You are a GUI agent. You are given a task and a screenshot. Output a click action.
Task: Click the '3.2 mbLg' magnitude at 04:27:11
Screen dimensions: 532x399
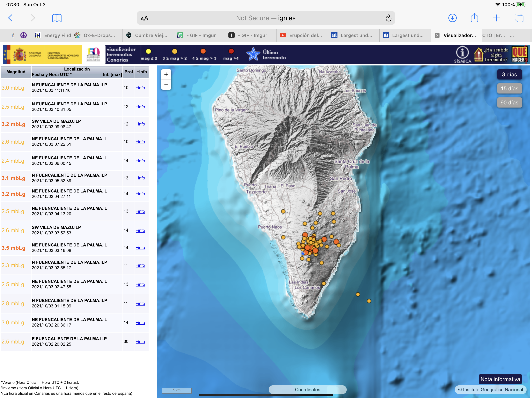[13, 194]
